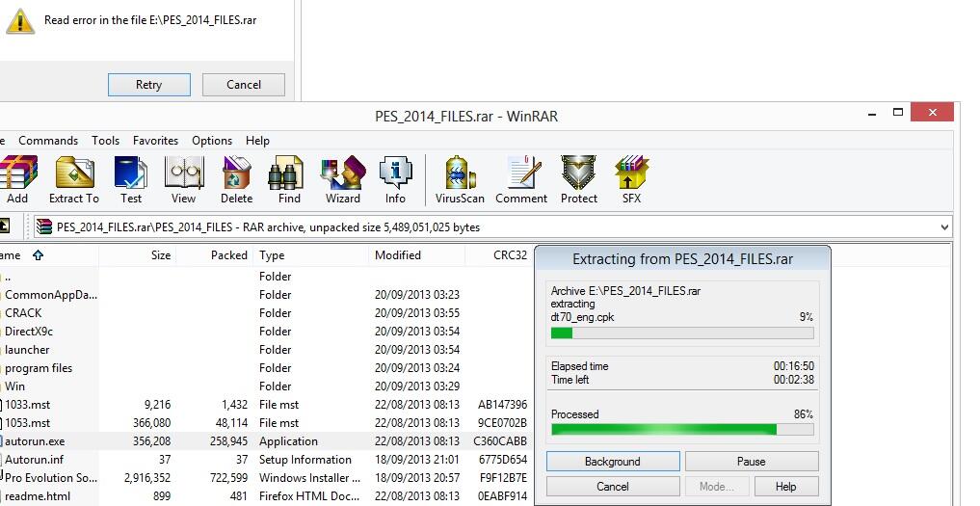Expand the address bar path dropdown

point(944,227)
